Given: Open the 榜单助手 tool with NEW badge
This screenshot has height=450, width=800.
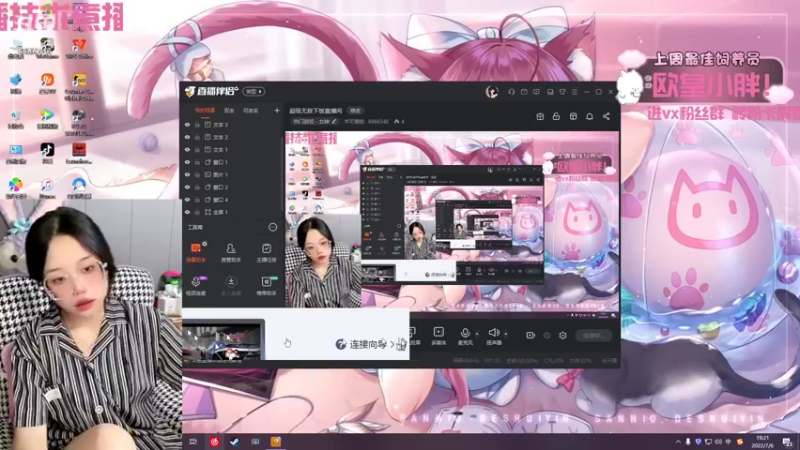Looking at the screenshot, I should click(266, 286).
